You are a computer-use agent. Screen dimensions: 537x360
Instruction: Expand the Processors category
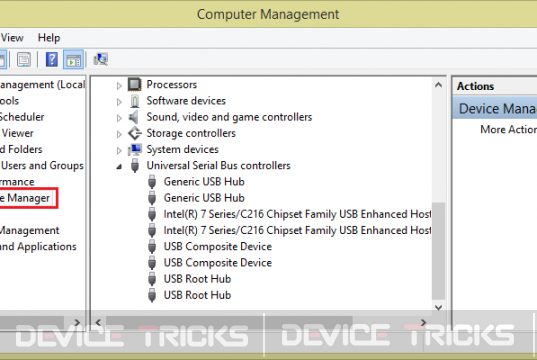pos(119,85)
